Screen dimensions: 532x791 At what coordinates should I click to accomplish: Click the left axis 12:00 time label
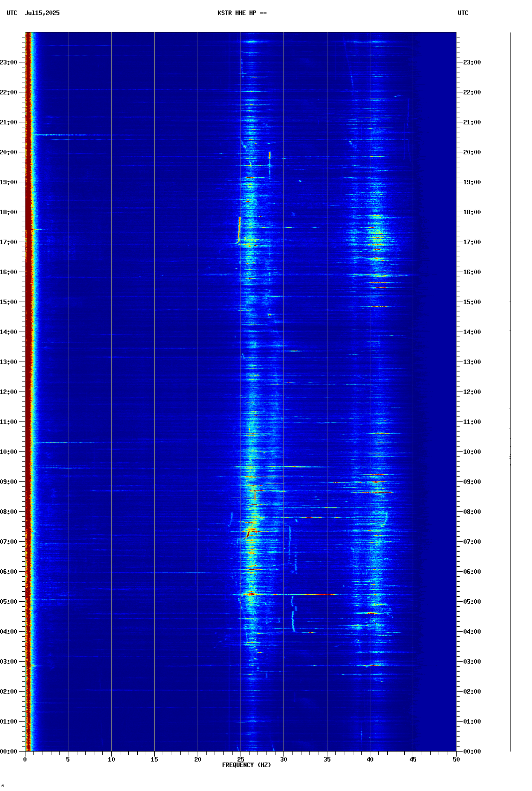click(x=8, y=392)
